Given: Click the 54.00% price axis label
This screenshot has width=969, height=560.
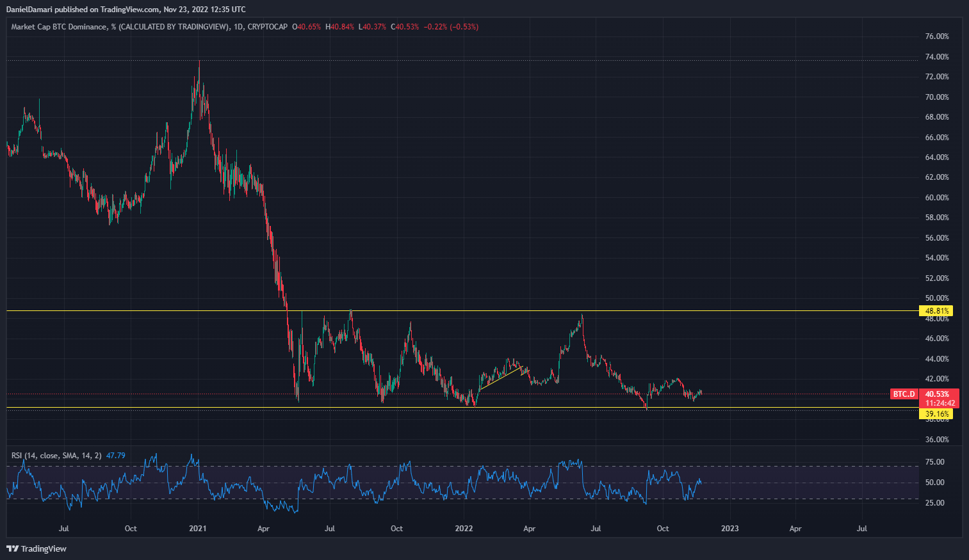Looking at the screenshot, I should point(937,258).
